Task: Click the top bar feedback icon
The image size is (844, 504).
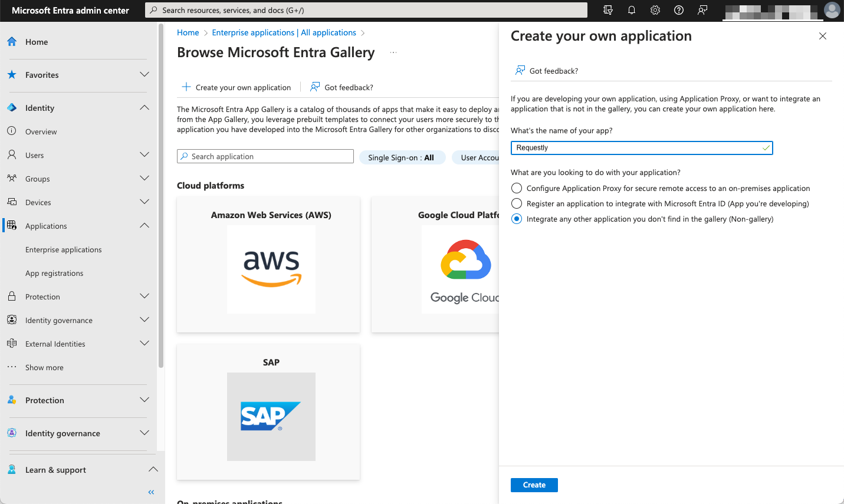Action: 702,10
